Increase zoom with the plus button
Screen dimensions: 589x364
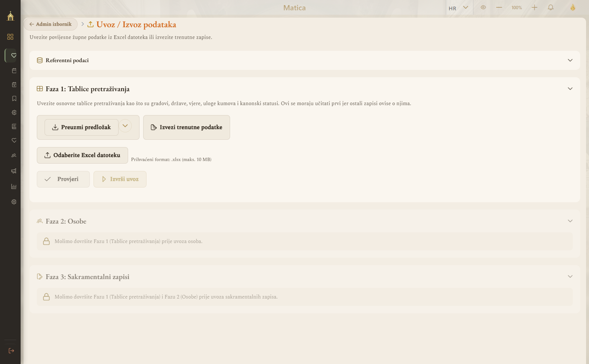(535, 7)
